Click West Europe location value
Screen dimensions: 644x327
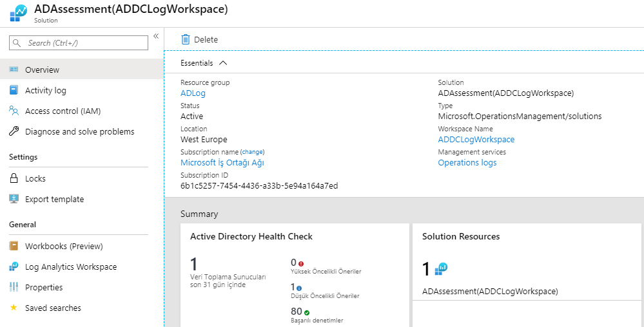[x=204, y=140]
